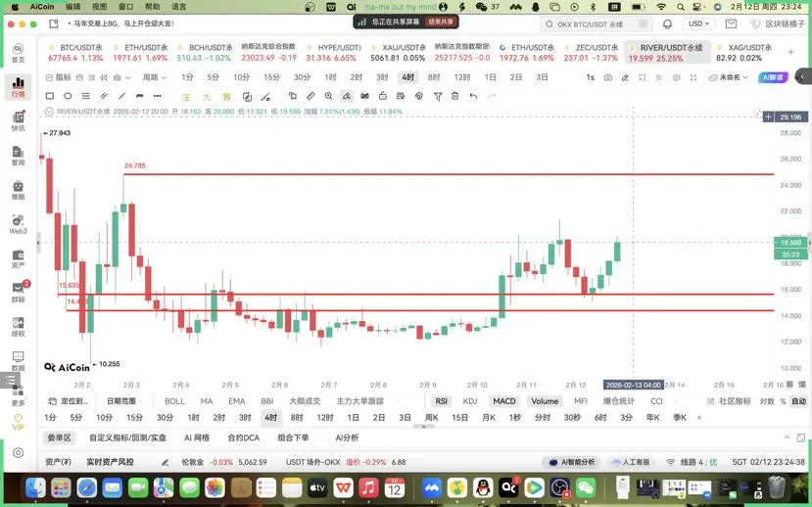Open the 行情 market sidebar icon
The width and height of the screenshot is (812, 507).
point(19,86)
